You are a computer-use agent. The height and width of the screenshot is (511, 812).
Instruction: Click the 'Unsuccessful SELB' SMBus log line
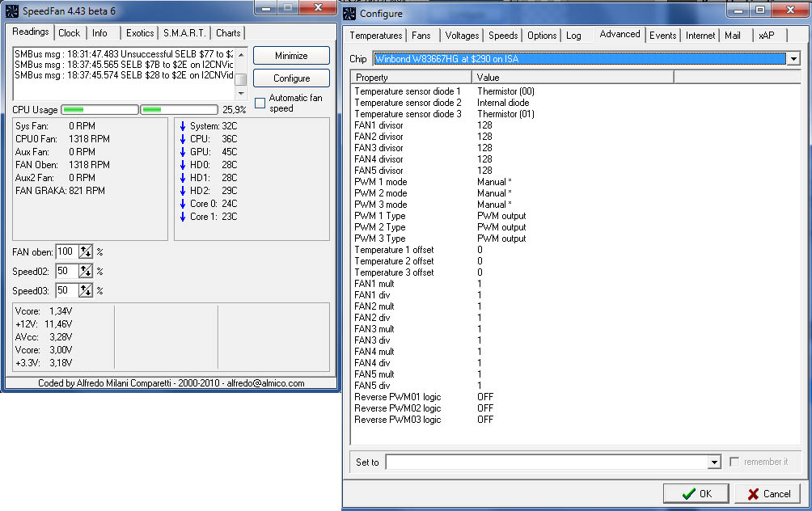click(124, 54)
